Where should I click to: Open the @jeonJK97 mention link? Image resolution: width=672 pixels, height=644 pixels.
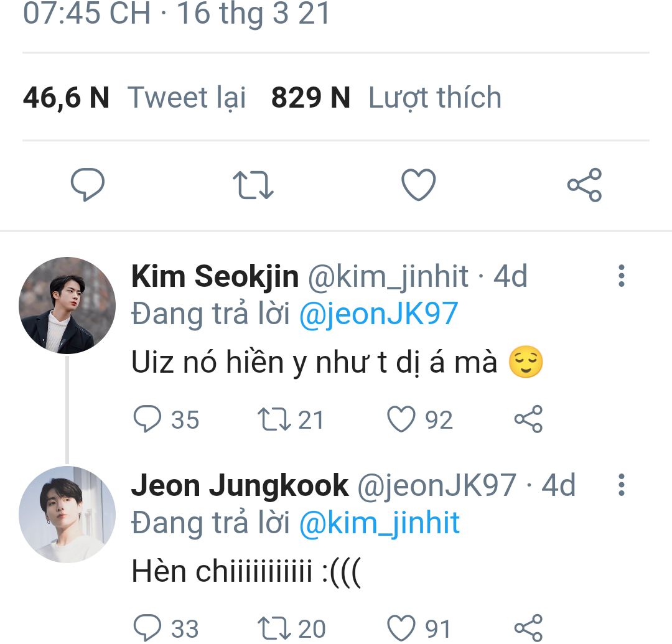point(378,314)
